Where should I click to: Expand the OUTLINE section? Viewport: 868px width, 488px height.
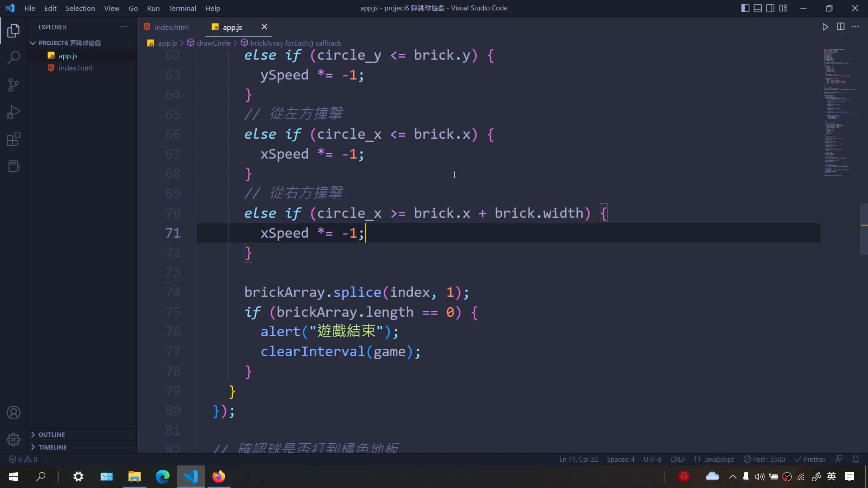[x=52, y=435]
